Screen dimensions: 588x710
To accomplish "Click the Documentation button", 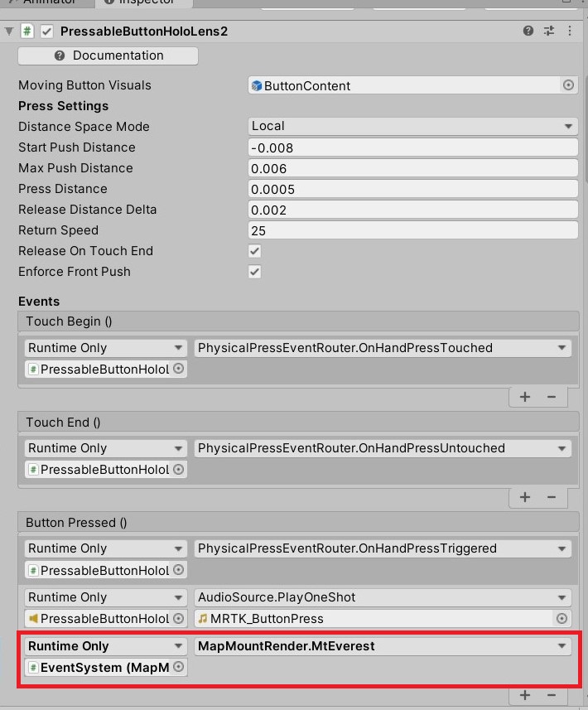I will [x=108, y=56].
